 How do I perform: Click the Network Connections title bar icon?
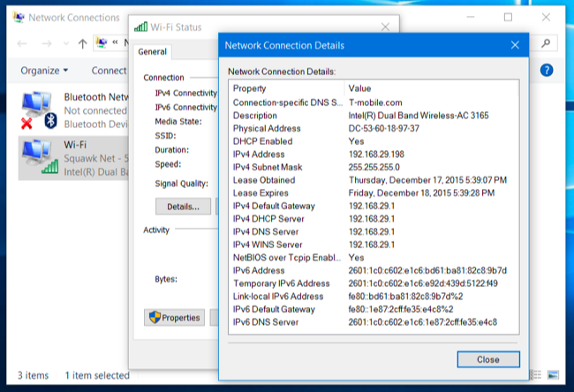pos(19,17)
